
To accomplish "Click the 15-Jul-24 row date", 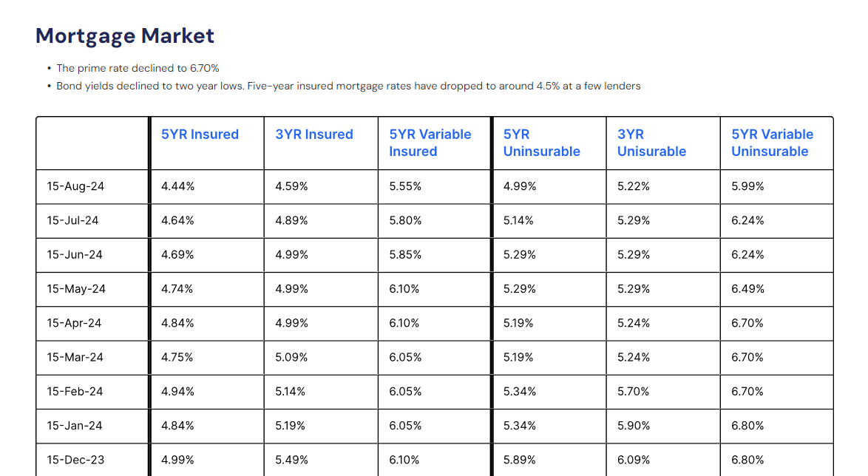I will [x=73, y=220].
